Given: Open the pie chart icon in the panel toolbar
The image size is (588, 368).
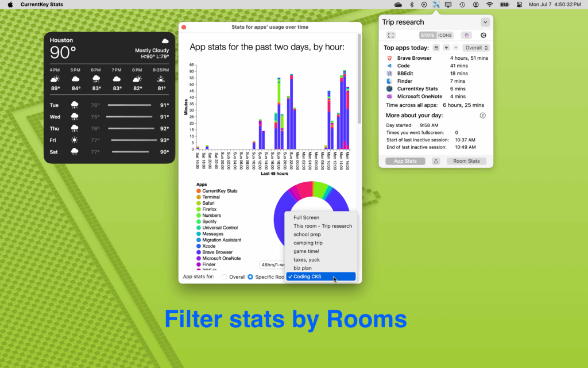Looking at the screenshot, I should [483, 35].
